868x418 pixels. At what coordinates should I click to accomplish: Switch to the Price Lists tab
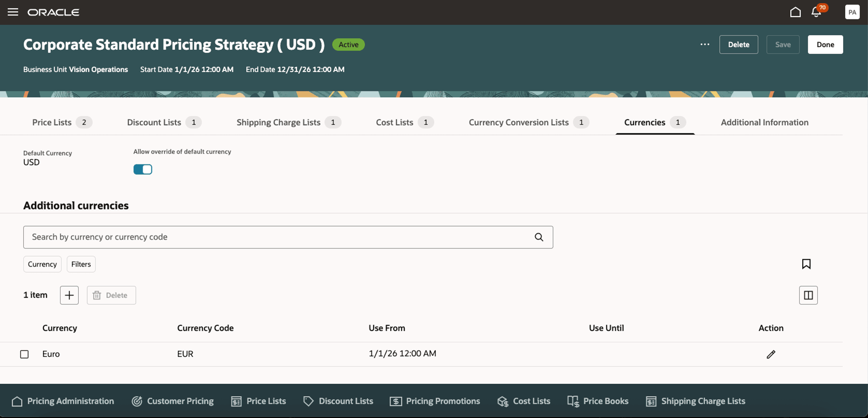(62, 122)
